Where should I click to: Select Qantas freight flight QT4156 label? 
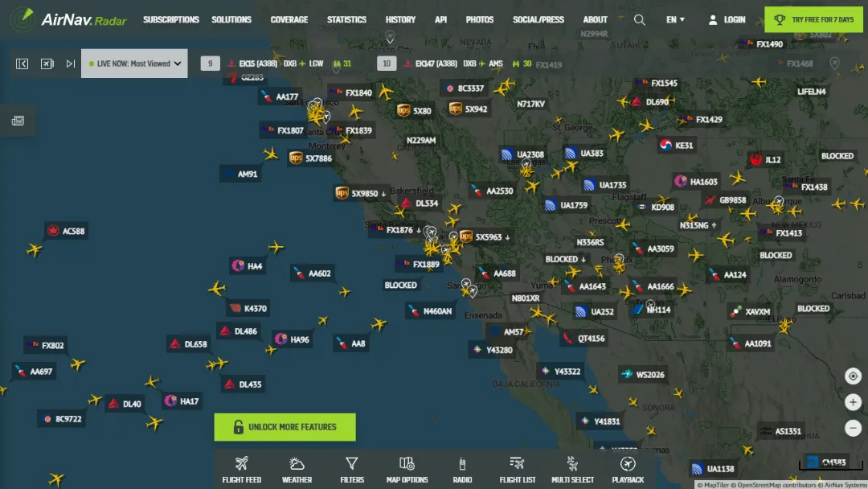tap(584, 339)
